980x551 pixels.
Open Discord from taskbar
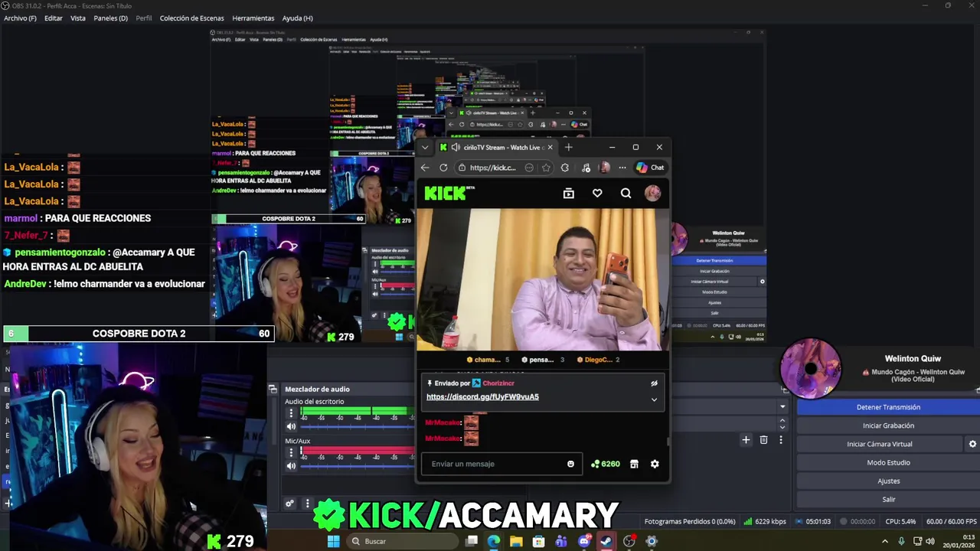tap(584, 541)
